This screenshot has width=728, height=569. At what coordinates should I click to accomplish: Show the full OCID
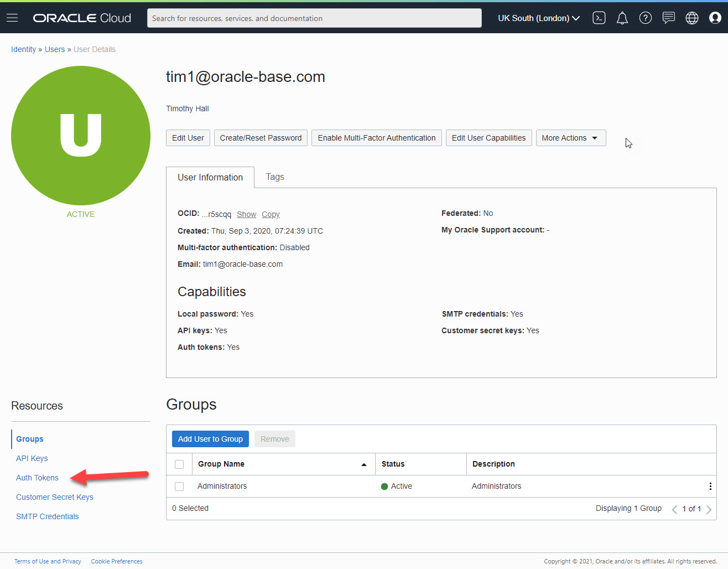(x=247, y=214)
